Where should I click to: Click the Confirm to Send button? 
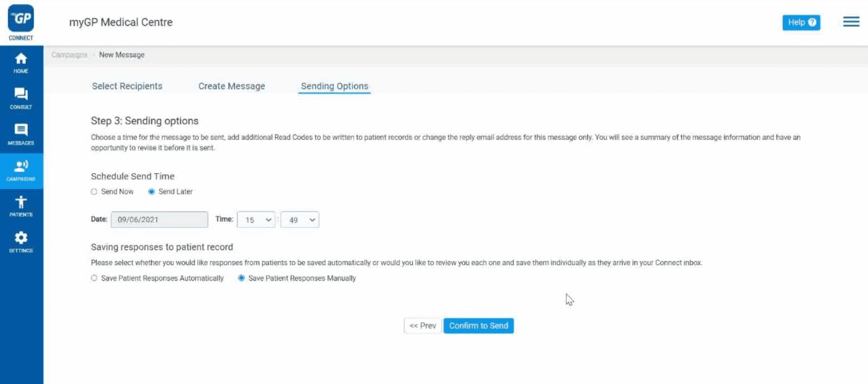pos(478,326)
